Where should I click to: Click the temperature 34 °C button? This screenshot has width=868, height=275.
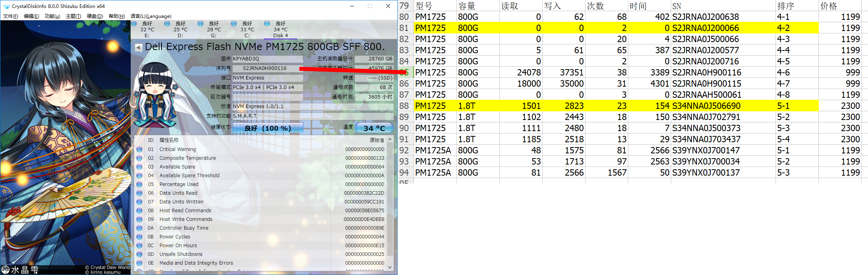374,128
